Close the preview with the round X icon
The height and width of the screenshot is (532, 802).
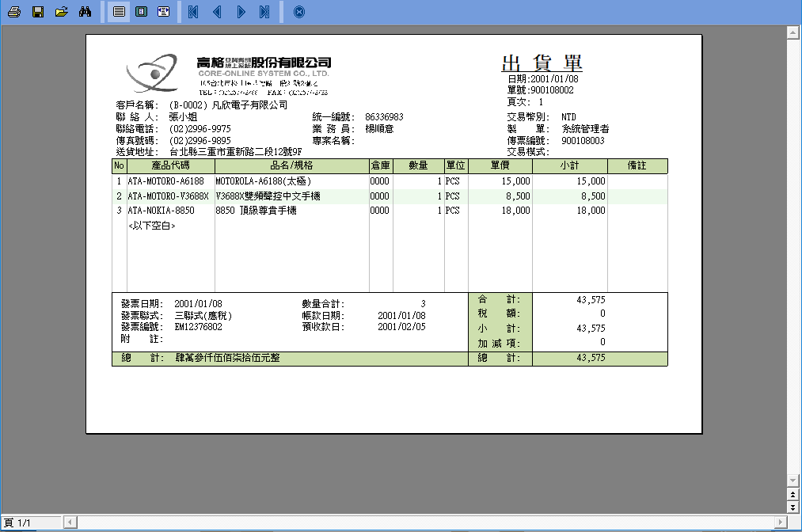click(298, 12)
